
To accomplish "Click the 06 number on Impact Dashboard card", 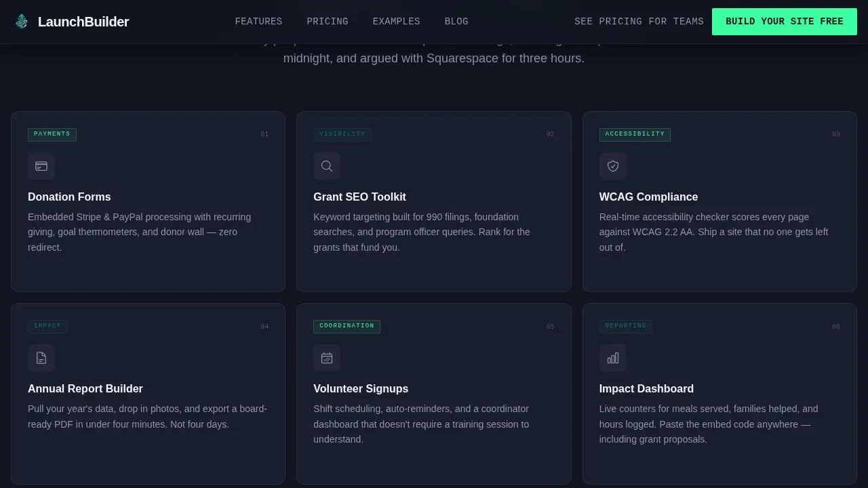I will pos(836,327).
